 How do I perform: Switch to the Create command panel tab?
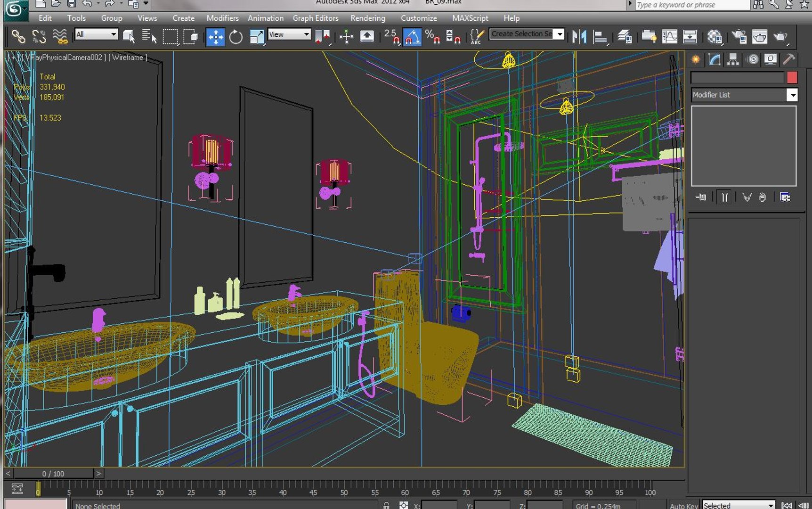696,59
